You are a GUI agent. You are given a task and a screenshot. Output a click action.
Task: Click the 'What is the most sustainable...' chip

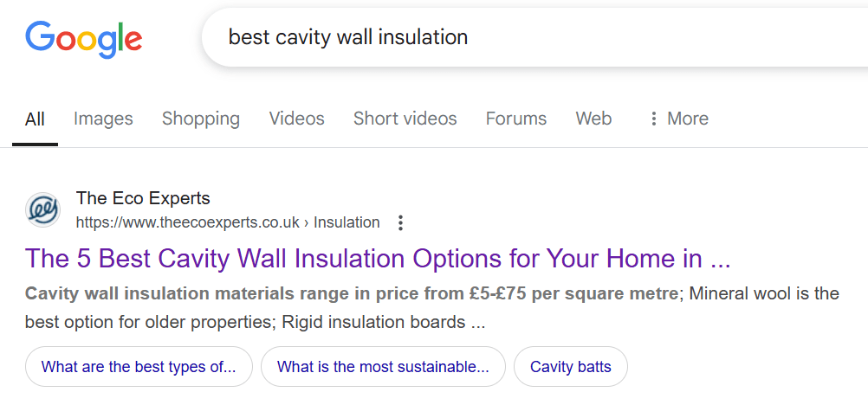pos(382,367)
